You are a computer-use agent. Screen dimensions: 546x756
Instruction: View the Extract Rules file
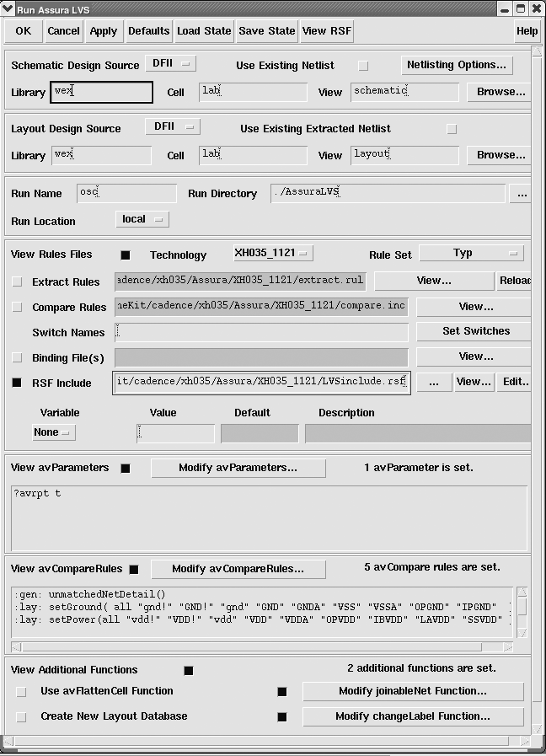click(x=434, y=281)
